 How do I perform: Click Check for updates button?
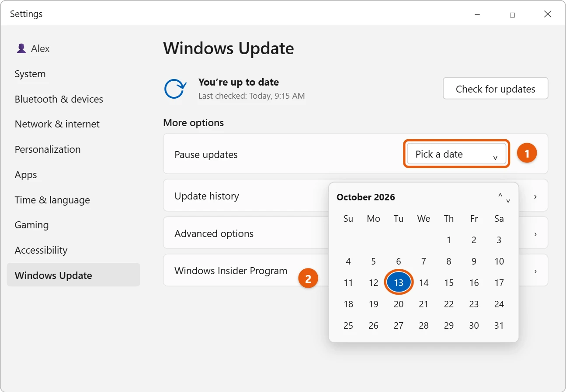[495, 89]
